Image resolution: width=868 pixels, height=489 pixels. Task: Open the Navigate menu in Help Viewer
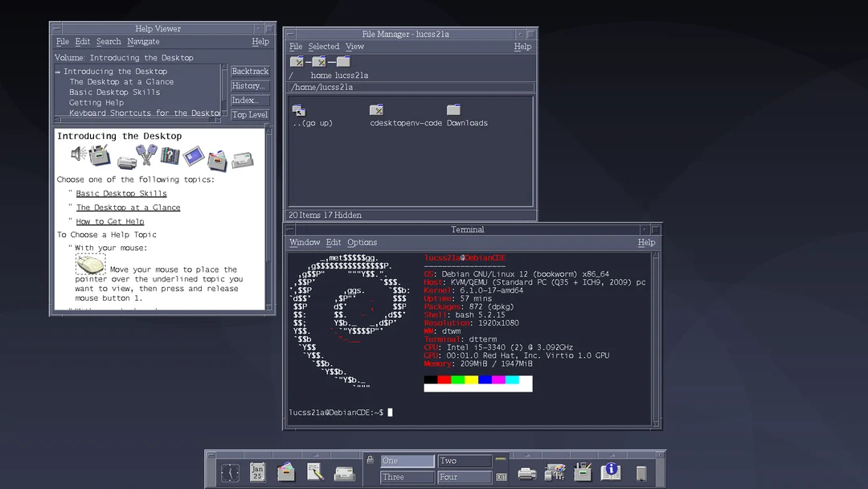pos(143,41)
